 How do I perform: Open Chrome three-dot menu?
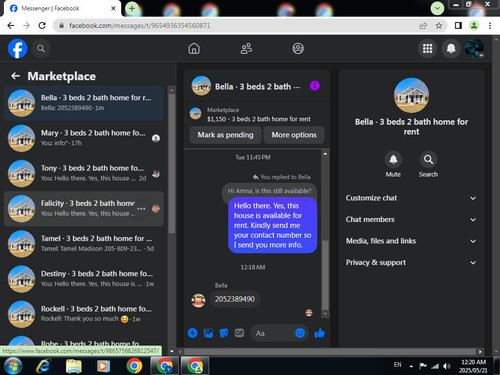pyautogui.click(x=490, y=25)
